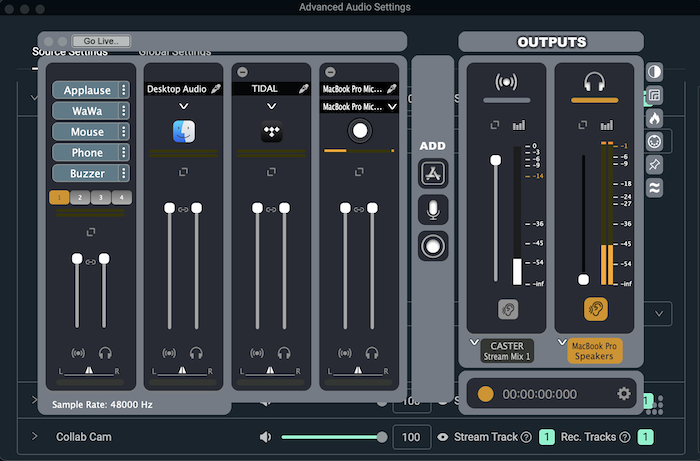This screenshot has width=700, height=461.
Task: Open MacBook Pro Speakers output dropdown
Action: (562, 342)
